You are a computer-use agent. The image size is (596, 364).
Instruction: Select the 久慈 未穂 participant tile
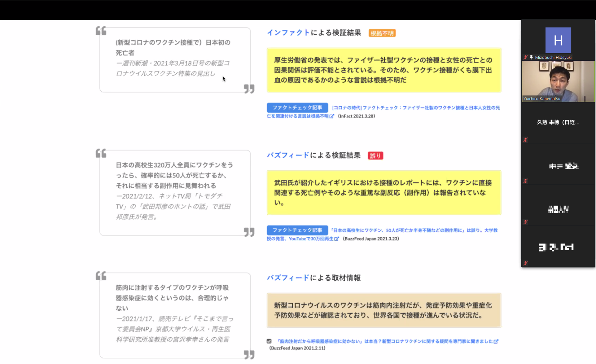(x=558, y=122)
